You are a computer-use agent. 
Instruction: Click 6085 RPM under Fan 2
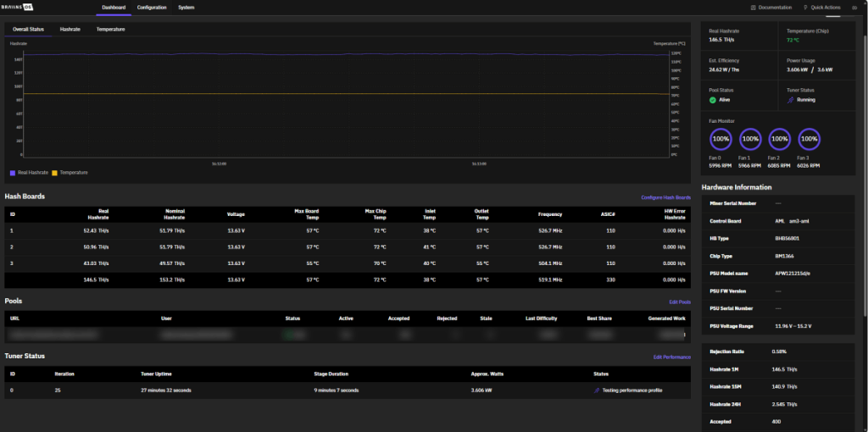click(779, 165)
